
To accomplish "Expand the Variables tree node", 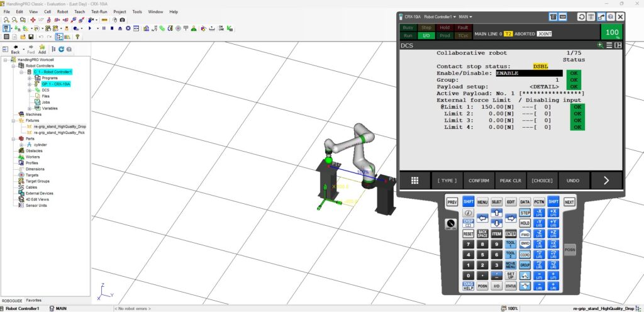I will tap(30, 108).
